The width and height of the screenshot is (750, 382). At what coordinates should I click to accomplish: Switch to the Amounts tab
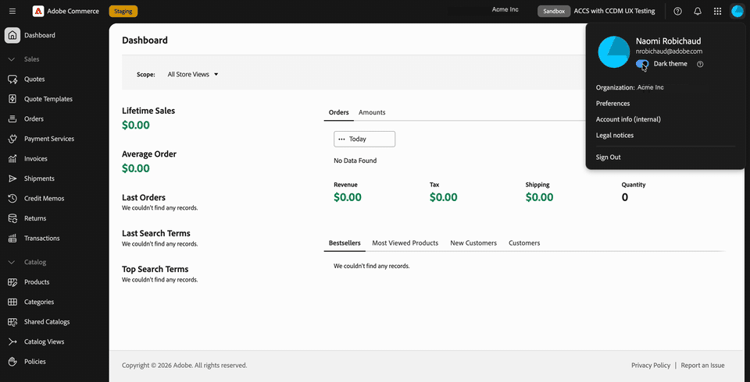tap(372, 112)
